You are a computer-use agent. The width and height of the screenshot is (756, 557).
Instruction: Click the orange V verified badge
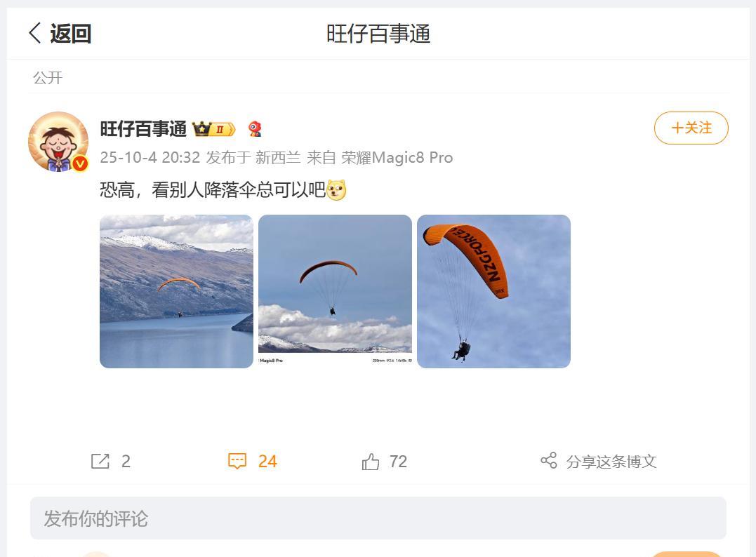click(x=80, y=164)
